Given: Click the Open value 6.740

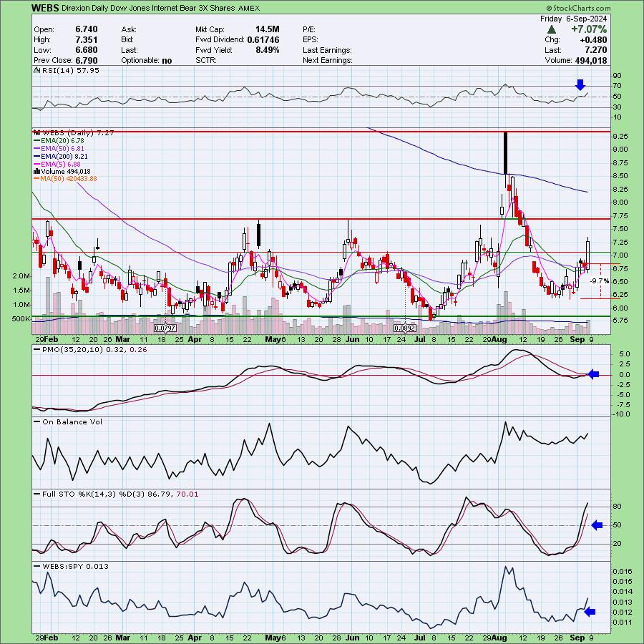Looking at the screenshot, I should click(87, 29).
